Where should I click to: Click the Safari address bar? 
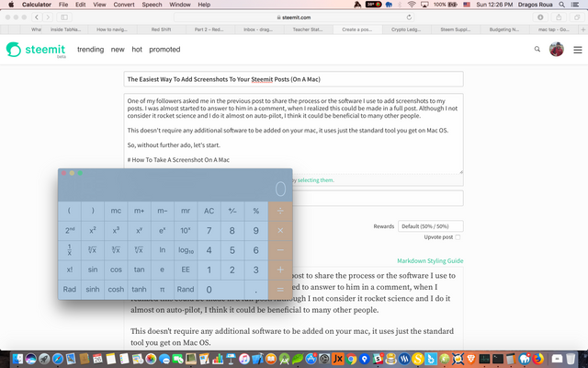294,17
